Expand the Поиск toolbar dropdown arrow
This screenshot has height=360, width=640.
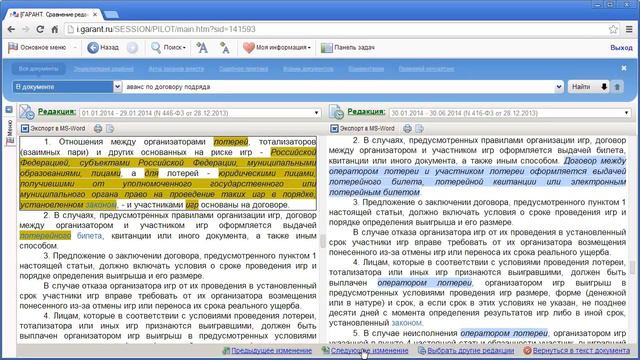pos(184,48)
